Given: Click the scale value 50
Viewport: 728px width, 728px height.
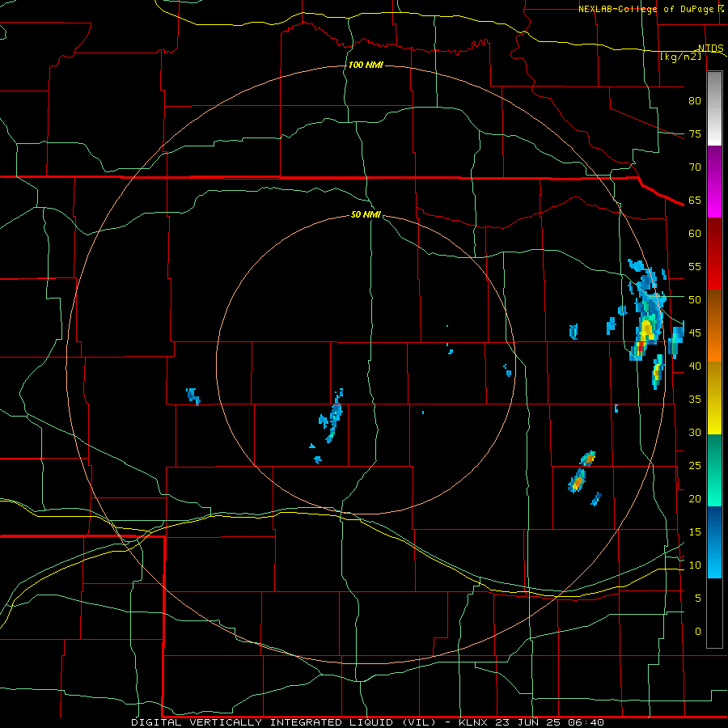Looking at the screenshot, I should tap(695, 299).
